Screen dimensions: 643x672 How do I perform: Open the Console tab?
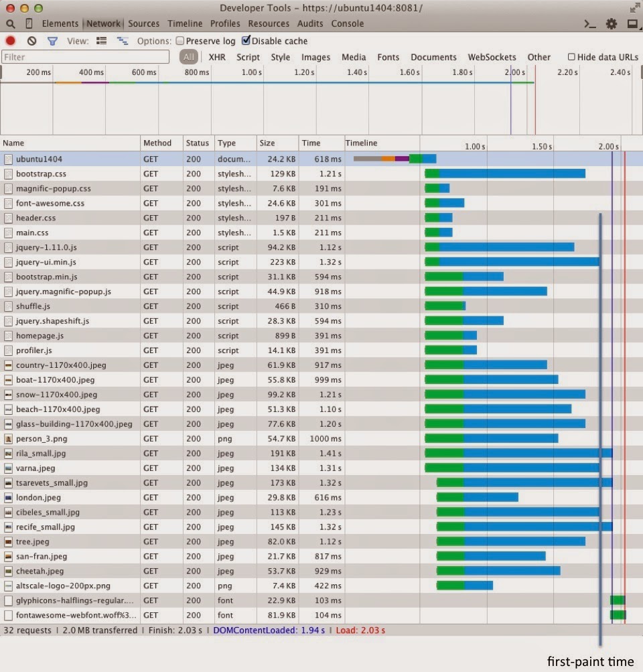point(348,23)
